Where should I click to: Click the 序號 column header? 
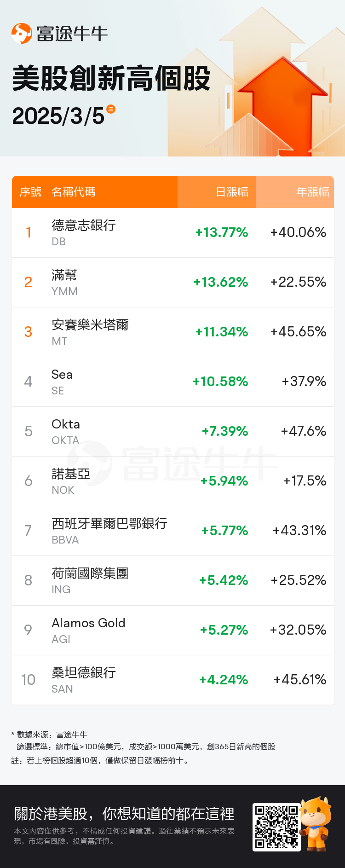point(30,192)
